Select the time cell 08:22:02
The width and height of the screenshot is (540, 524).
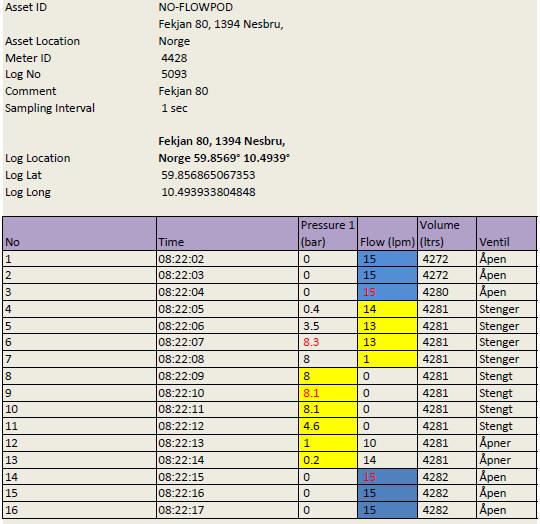(x=227, y=259)
